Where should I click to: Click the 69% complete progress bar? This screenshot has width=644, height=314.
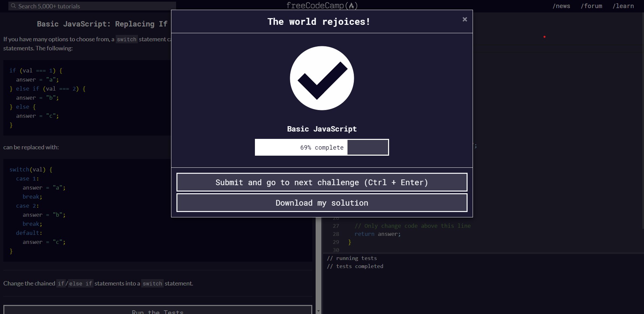pyautogui.click(x=322, y=148)
